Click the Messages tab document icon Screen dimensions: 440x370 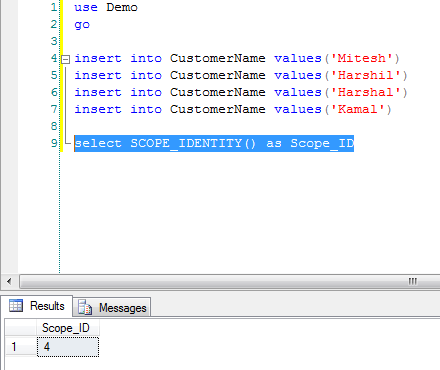[x=85, y=307]
